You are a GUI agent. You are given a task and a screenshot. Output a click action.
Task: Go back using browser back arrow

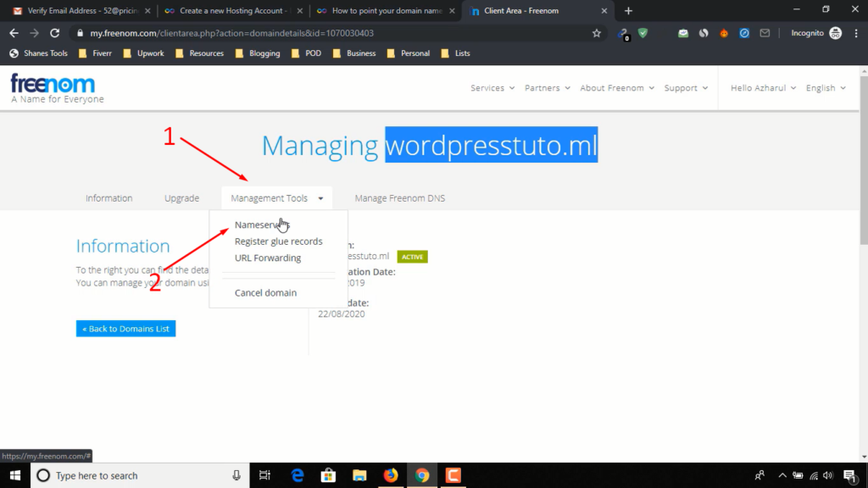(14, 33)
